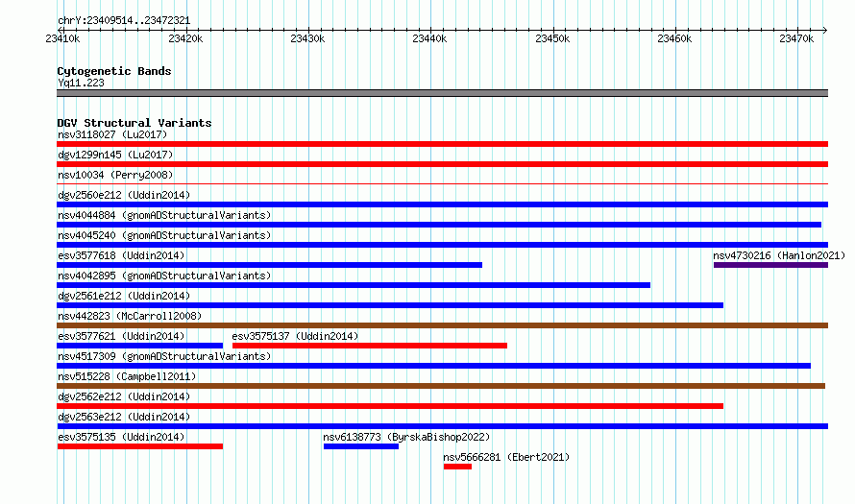Click the dgv2563e212 (Uddin2014) label
The image size is (855, 504).
124,417
